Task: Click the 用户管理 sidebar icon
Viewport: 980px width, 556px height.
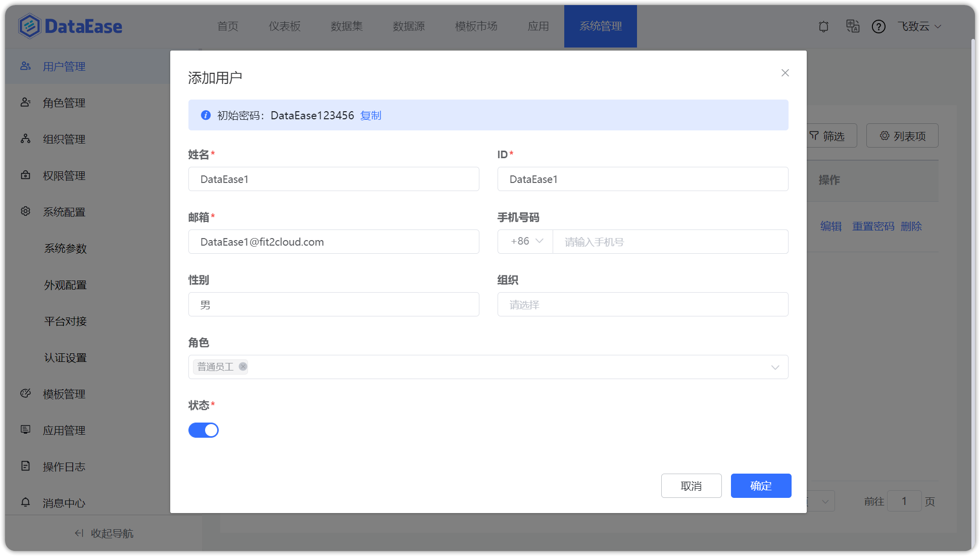Action: (25, 66)
